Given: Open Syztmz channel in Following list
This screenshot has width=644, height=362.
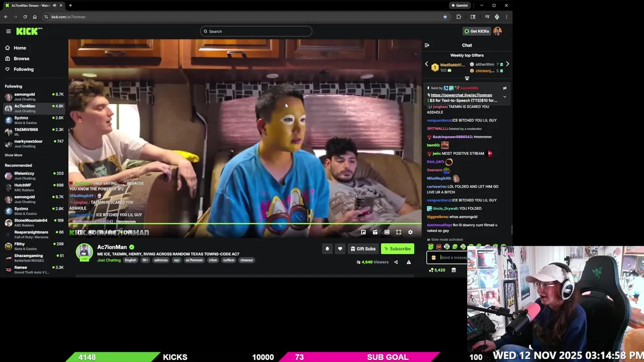Looking at the screenshot, I should point(34,120).
